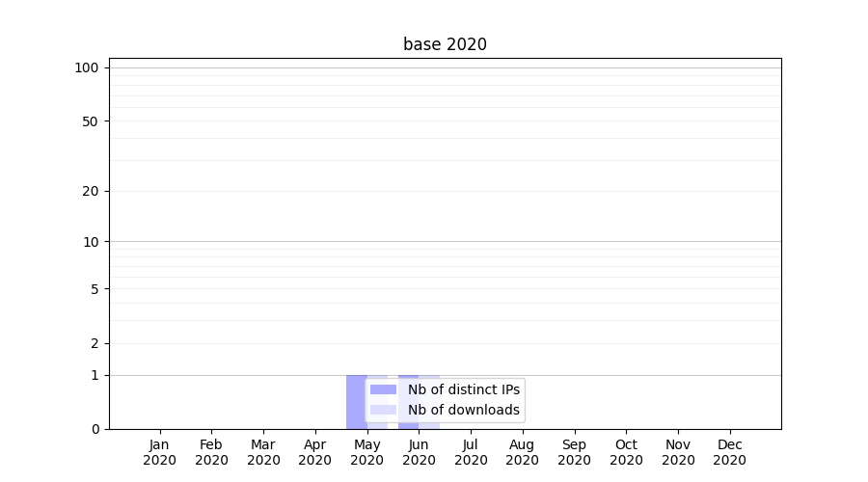868x482 pixels.
Task: Click the 'Nb of downloads' legend color swatch
Action: (383, 410)
